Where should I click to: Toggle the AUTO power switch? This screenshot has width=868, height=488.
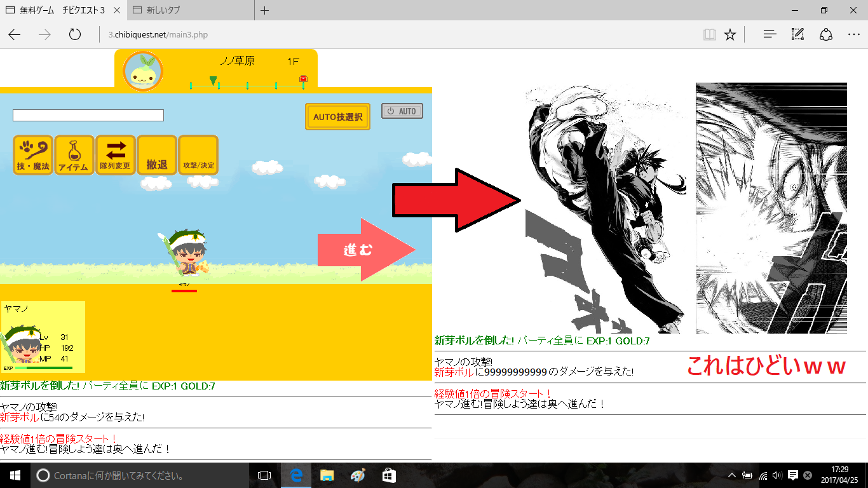[402, 111]
